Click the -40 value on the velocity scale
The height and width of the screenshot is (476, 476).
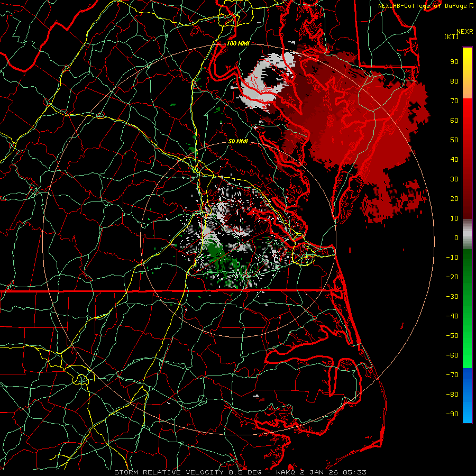pos(452,316)
